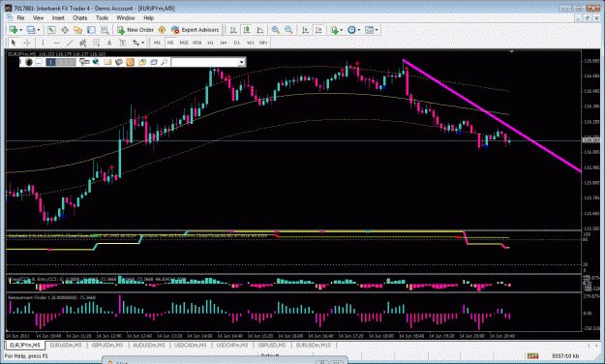Select the Text 'A' tool
The image size is (605, 364).
coord(109,43)
